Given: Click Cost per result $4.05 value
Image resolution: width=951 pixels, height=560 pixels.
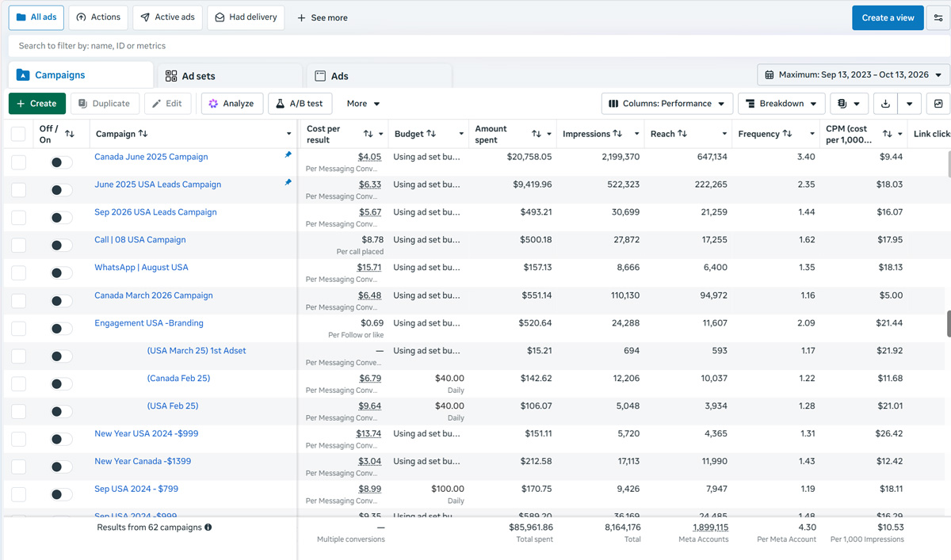Looking at the screenshot, I should [x=369, y=157].
